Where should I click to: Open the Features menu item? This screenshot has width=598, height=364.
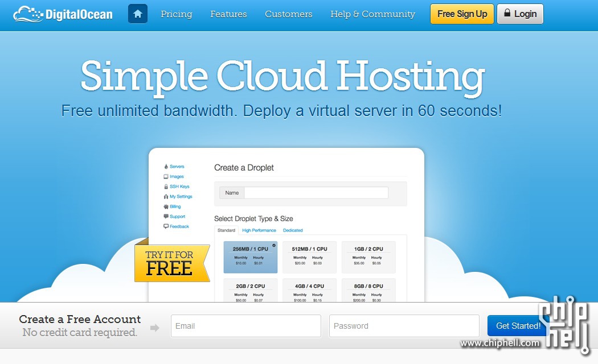click(228, 14)
